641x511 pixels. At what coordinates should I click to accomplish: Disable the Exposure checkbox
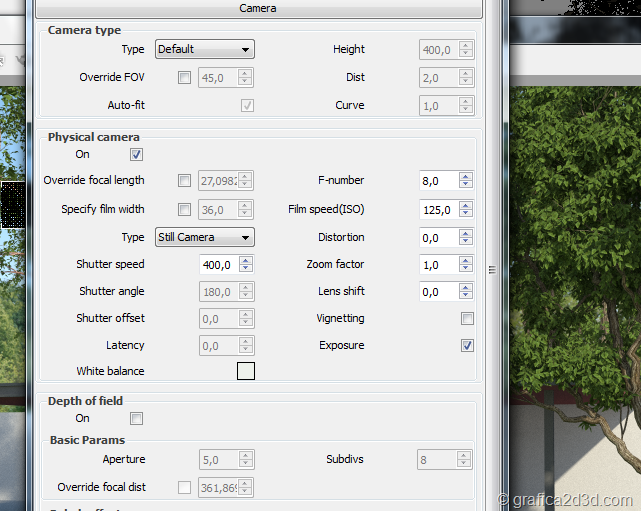click(467, 345)
